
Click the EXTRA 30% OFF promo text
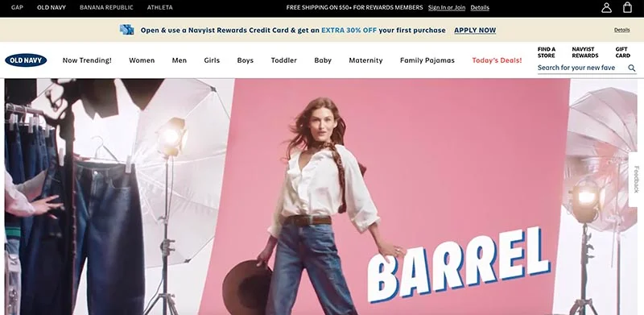pos(349,31)
